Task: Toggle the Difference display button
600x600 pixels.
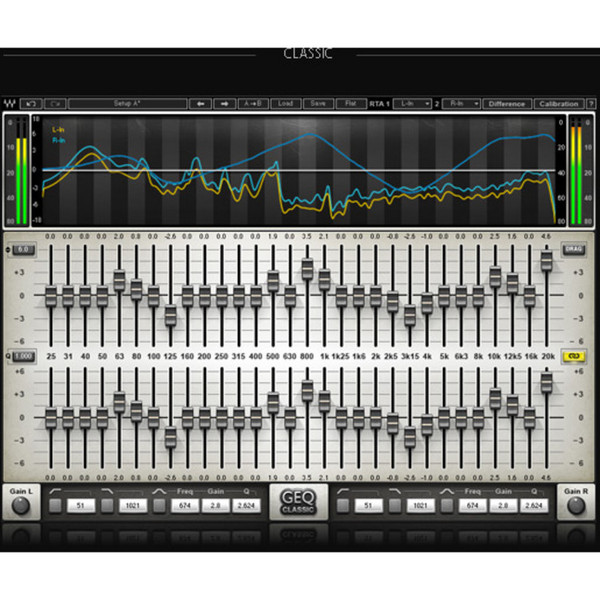Action: 507,103
